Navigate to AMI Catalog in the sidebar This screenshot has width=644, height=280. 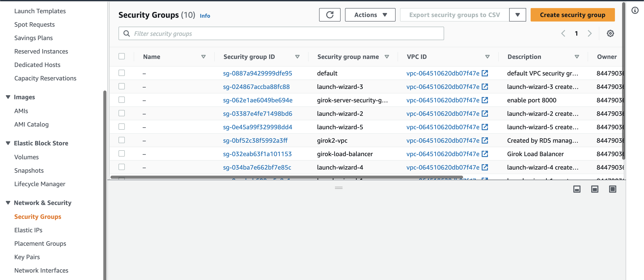32,124
